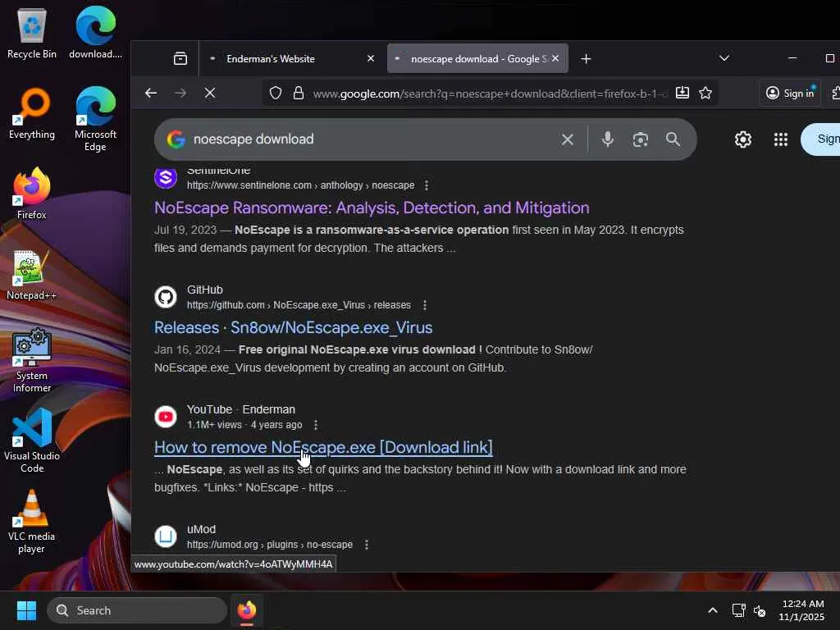Open Firefox account Sign in button

pyautogui.click(x=790, y=94)
